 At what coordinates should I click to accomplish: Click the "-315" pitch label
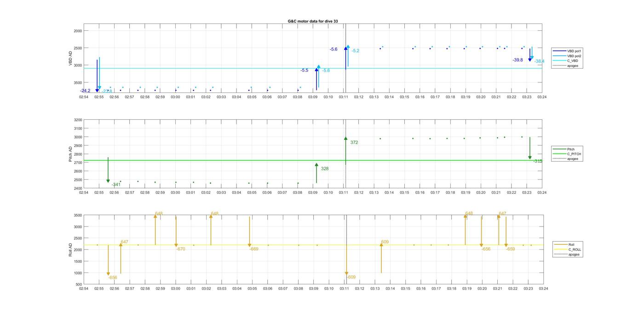point(538,161)
